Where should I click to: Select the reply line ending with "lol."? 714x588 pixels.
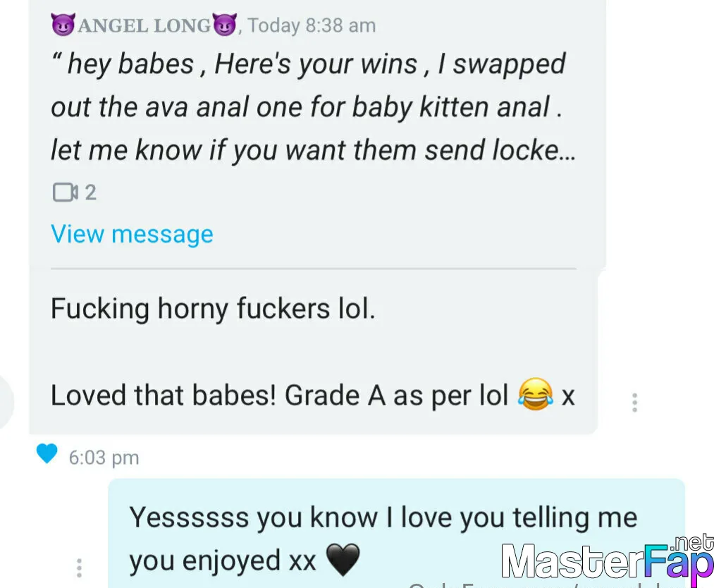tap(213, 309)
